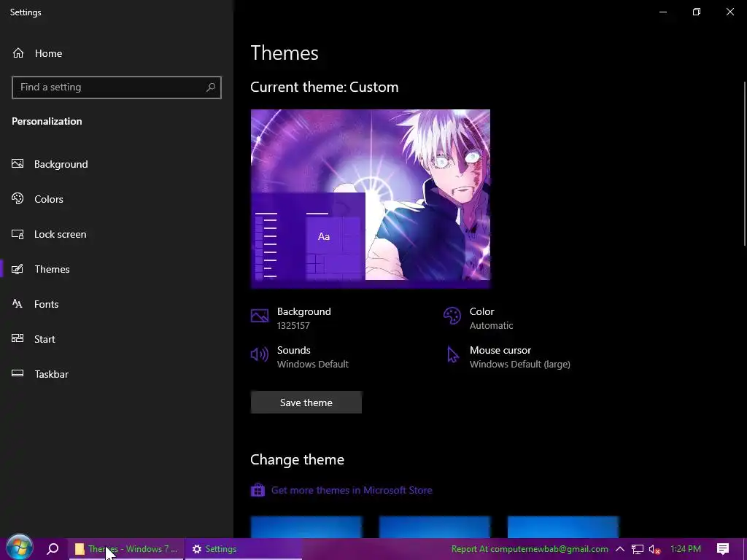The image size is (747, 560).
Task: Open Color Automatic theme option
Action: [491, 318]
